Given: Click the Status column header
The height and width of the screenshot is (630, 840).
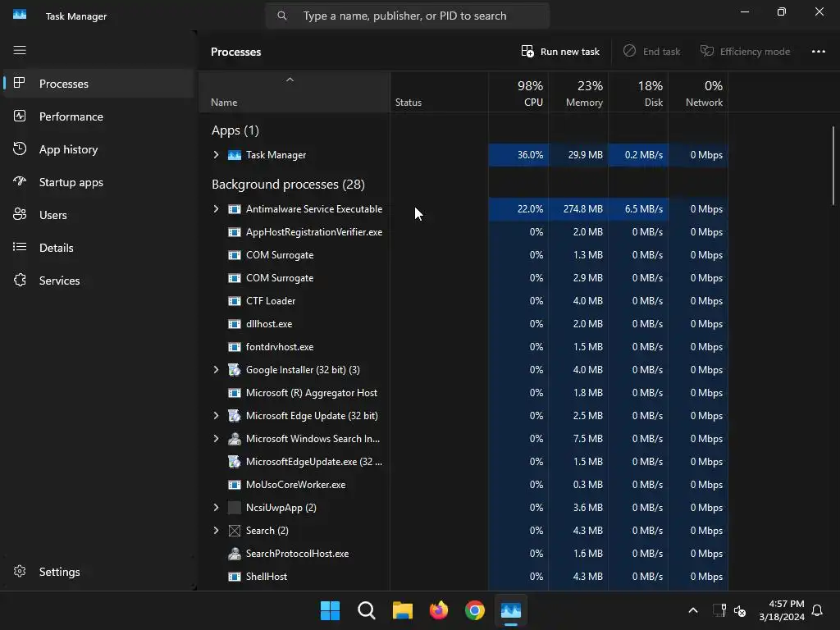Looking at the screenshot, I should (440, 92).
